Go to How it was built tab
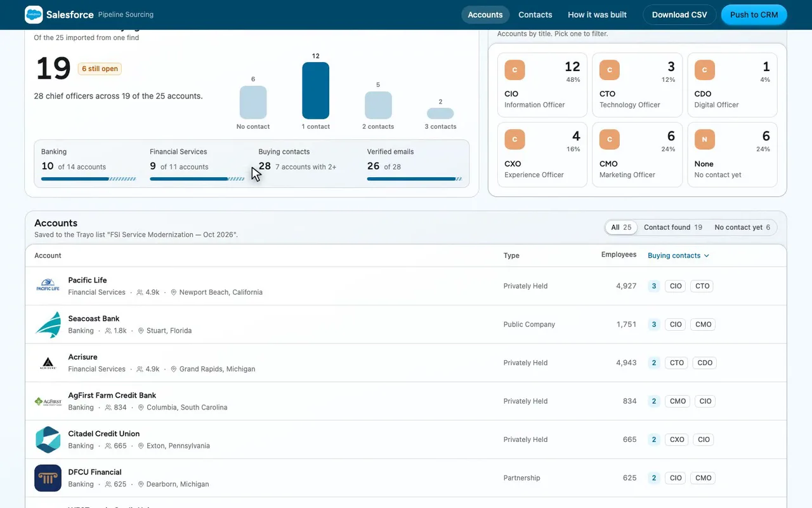 coord(597,15)
